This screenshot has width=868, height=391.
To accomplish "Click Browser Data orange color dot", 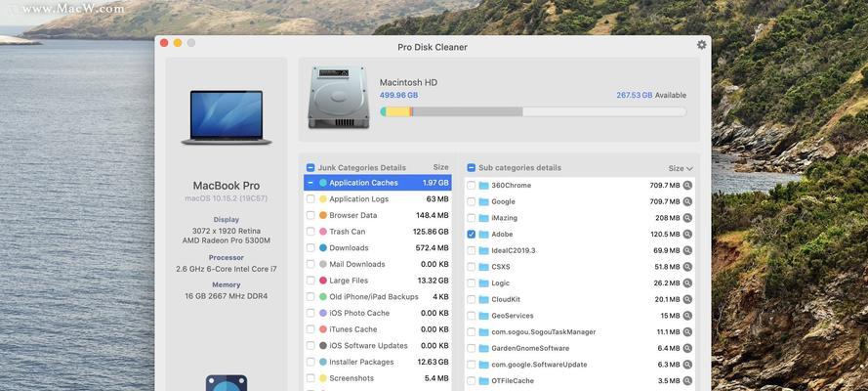I will point(323,215).
